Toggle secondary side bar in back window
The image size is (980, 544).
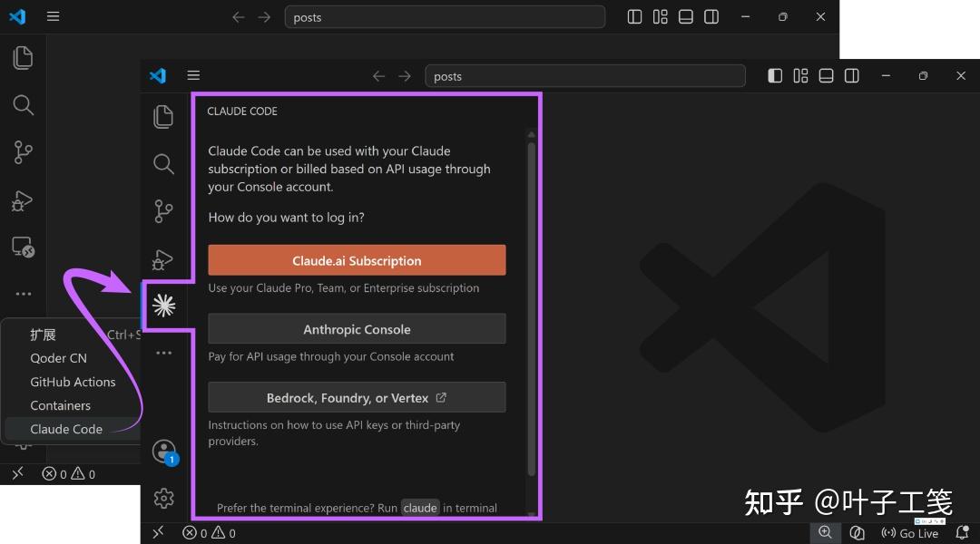pyautogui.click(x=711, y=17)
